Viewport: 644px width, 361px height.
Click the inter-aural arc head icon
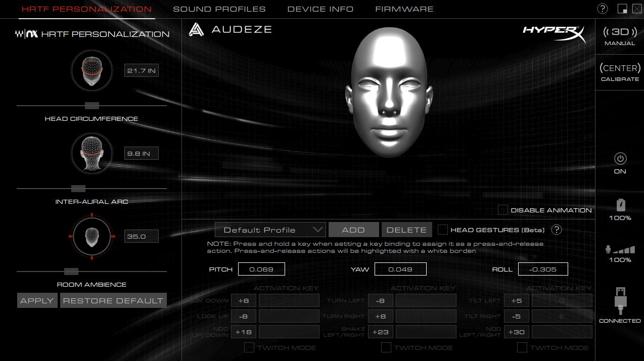point(91,153)
